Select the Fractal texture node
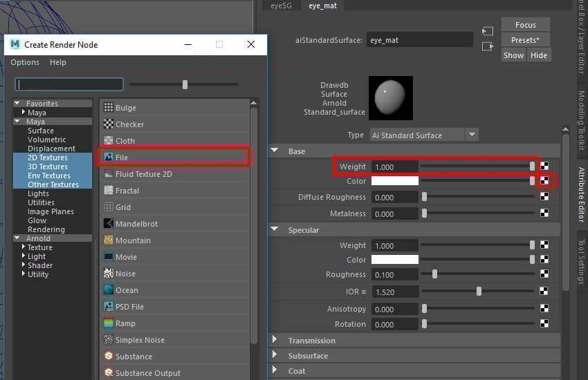The height and width of the screenshot is (380, 588). (175, 191)
